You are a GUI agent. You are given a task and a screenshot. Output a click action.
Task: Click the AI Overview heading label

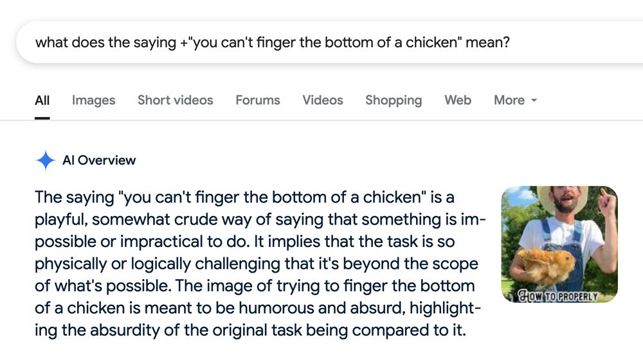coord(99,160)
